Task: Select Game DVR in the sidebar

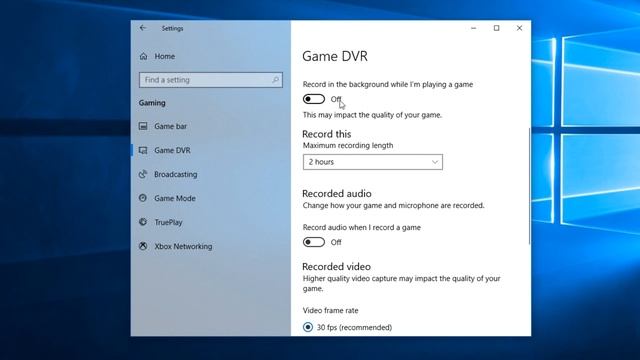Action: pos(172,150)
